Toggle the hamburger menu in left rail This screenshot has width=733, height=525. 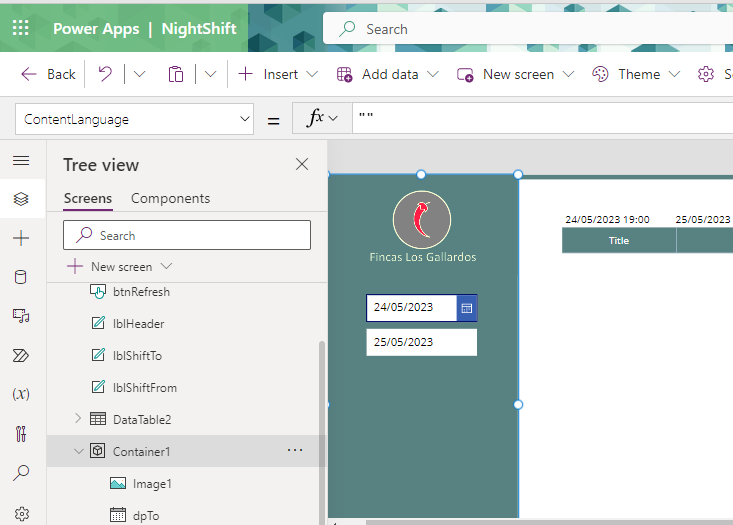click(x=21, y=161)
